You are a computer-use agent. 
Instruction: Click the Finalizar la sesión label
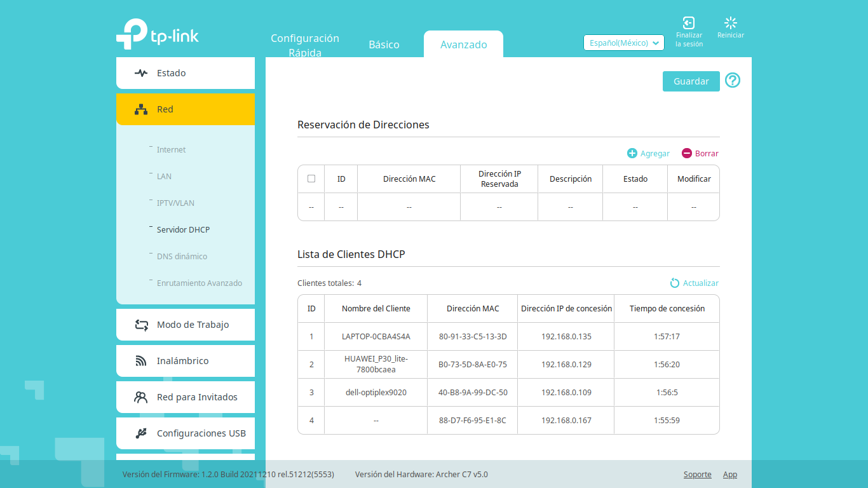pos(689,40)
